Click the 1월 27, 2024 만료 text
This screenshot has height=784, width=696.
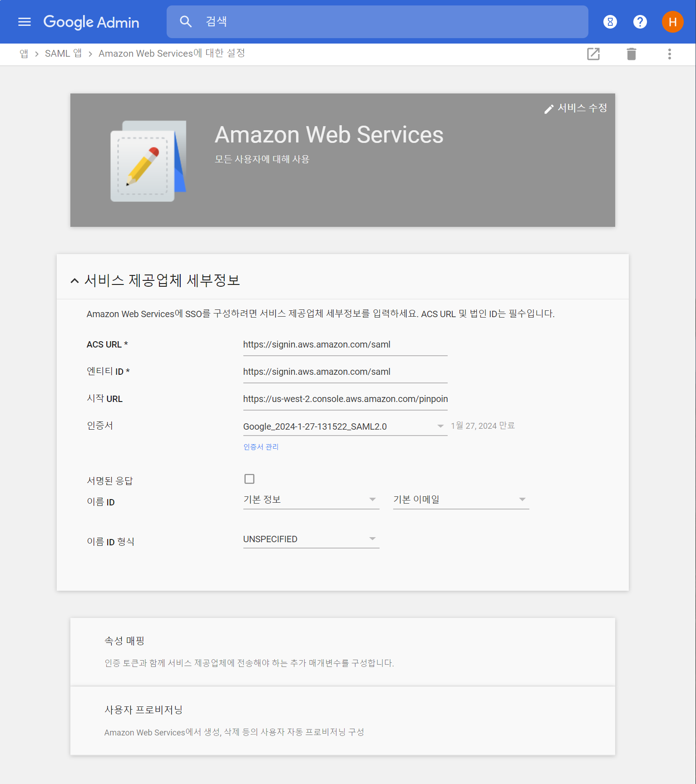coord(483,426)
